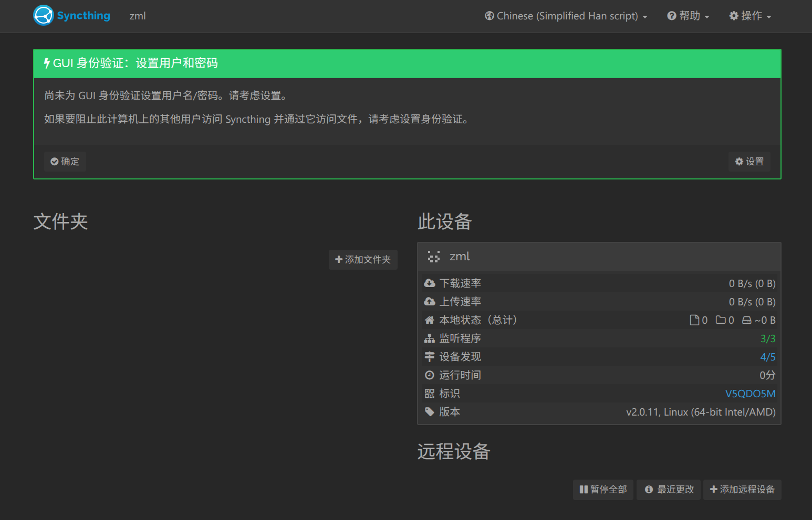Click the device discovery signpost icon
Image resolution: width=812 pixels, height=520 pixels.
pos(430,357)
